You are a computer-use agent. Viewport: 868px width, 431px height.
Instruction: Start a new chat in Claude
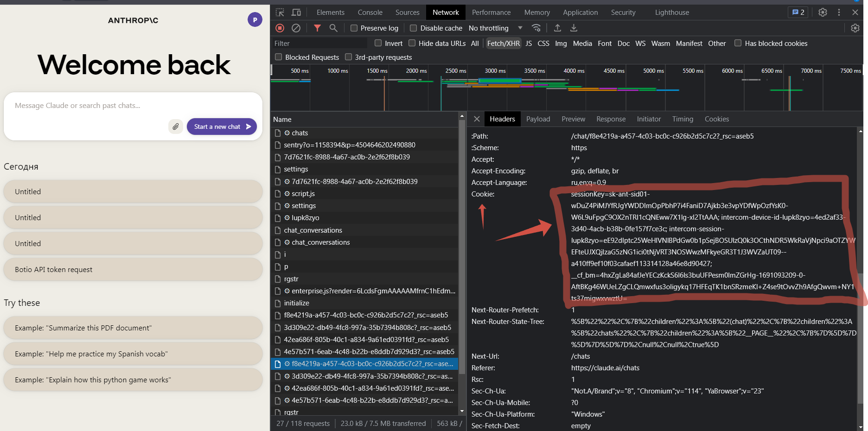tap(222, 126)
